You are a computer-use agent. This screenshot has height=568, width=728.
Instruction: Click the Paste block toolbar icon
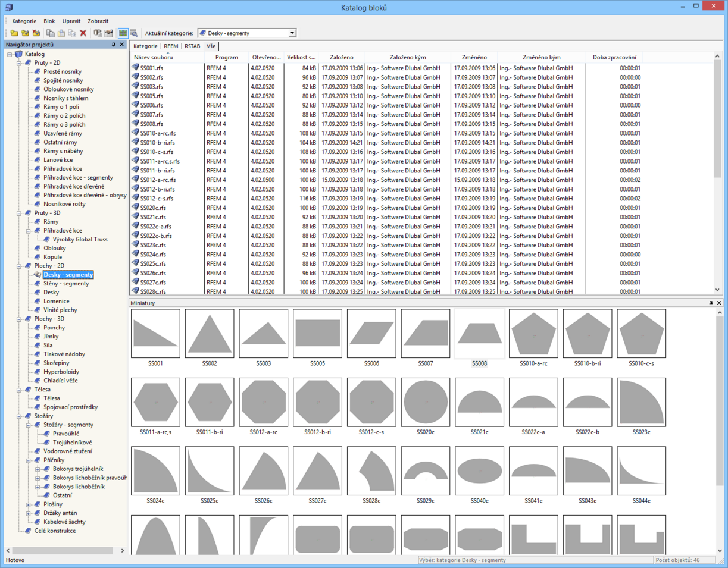[x=62, y=33]
